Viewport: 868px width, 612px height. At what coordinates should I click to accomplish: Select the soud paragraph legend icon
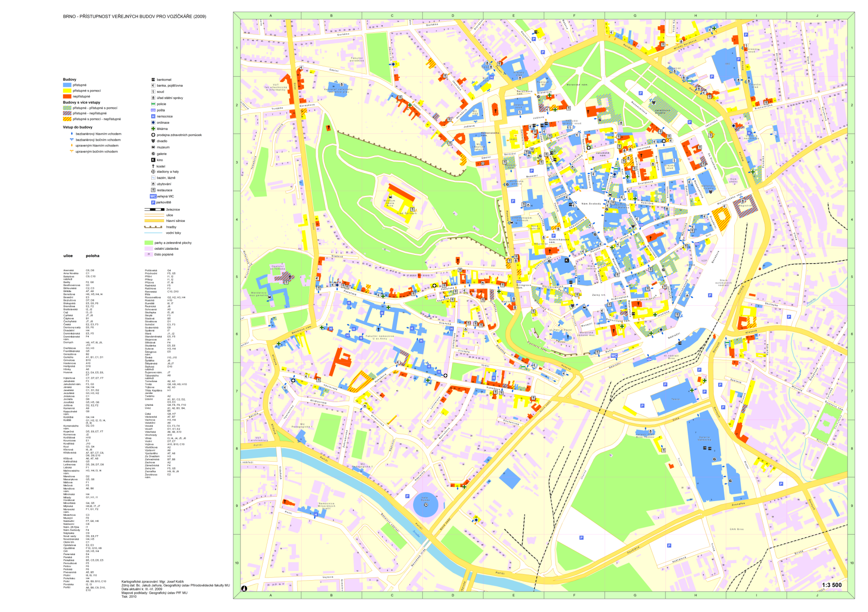coord(153,92)
